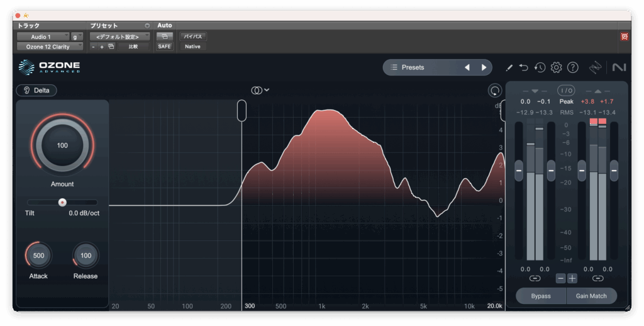
Task: Click the Native Instruments logo icon
Action: (618, 67)
